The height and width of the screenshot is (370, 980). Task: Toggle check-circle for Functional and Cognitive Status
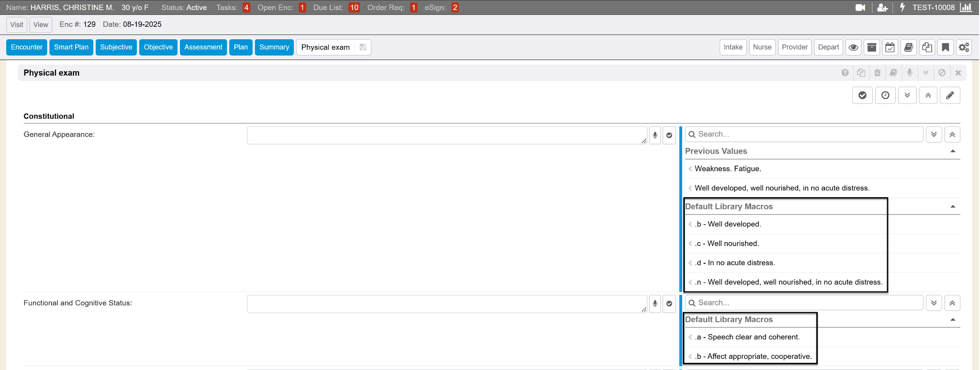pyautogui.click(x=669, y=304)
